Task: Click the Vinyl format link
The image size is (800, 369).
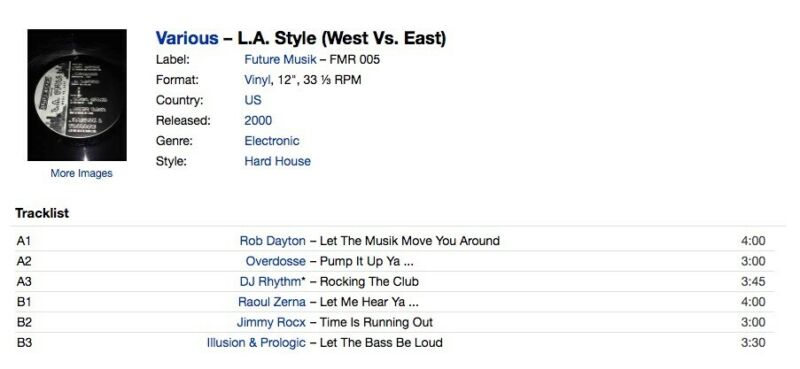Action: pos(258,80)
